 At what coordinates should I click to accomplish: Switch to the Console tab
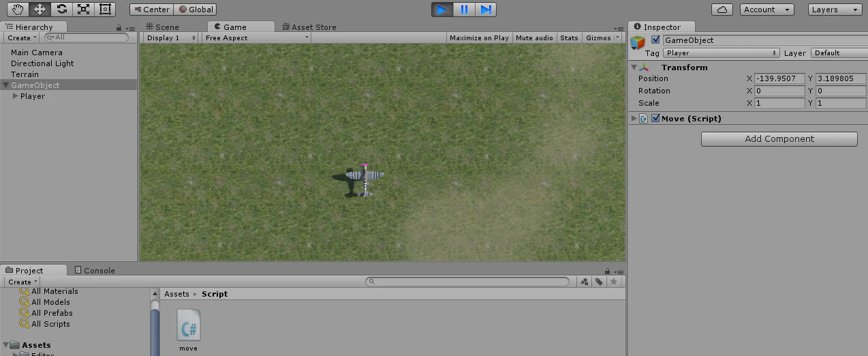point(95,271)
